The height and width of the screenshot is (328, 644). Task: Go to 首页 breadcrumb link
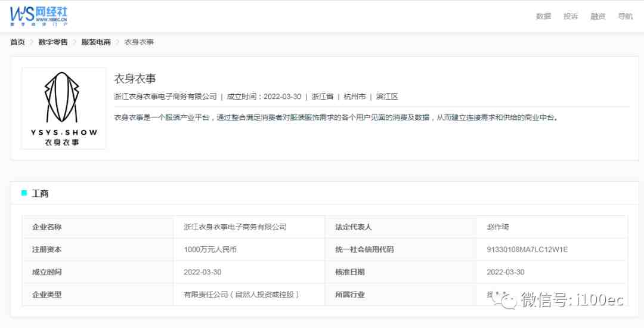(x=18, y=42)
